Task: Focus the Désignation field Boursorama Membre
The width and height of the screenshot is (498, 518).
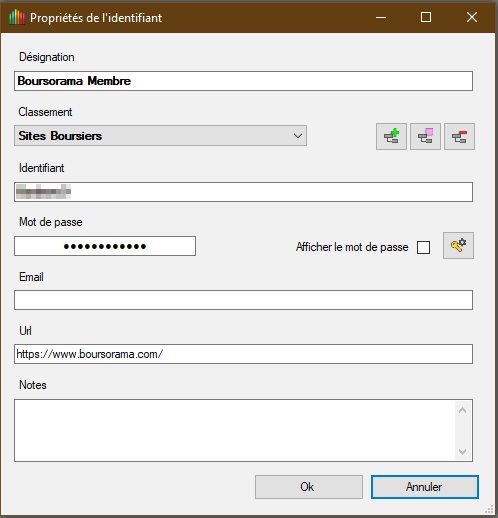Action: click(x=243, y=81)
